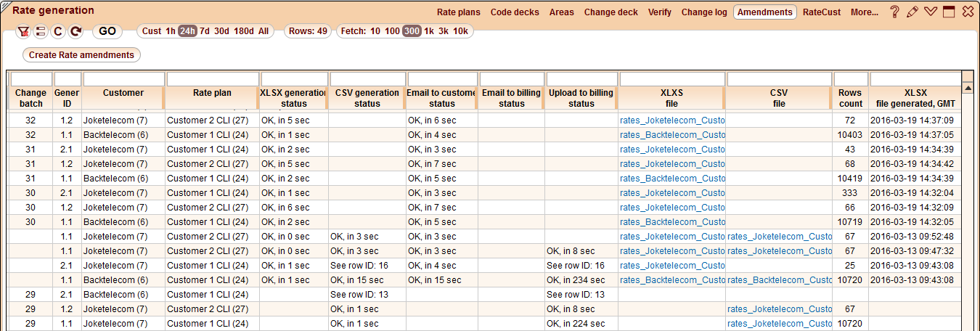Close the Rate generation panel
Image resolution: width=980 pixels, height=331 pixels.
pos(968,12)
